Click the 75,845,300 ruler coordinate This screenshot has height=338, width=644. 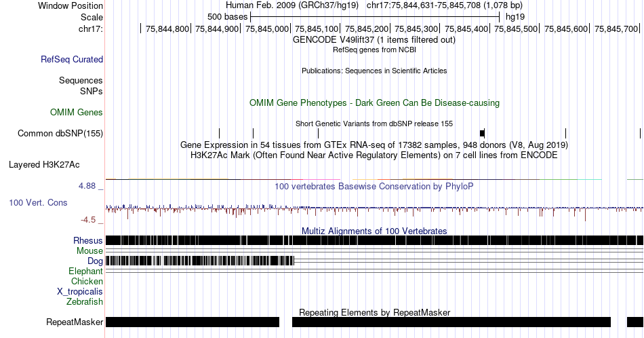pyautogui.click(x=416, y=29)
